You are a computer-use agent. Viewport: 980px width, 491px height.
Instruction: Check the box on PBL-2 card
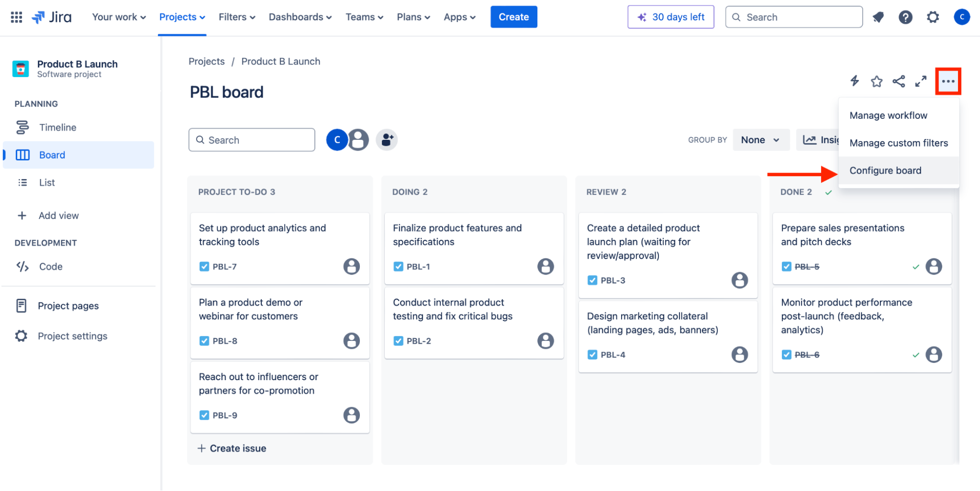pos(398,340)
